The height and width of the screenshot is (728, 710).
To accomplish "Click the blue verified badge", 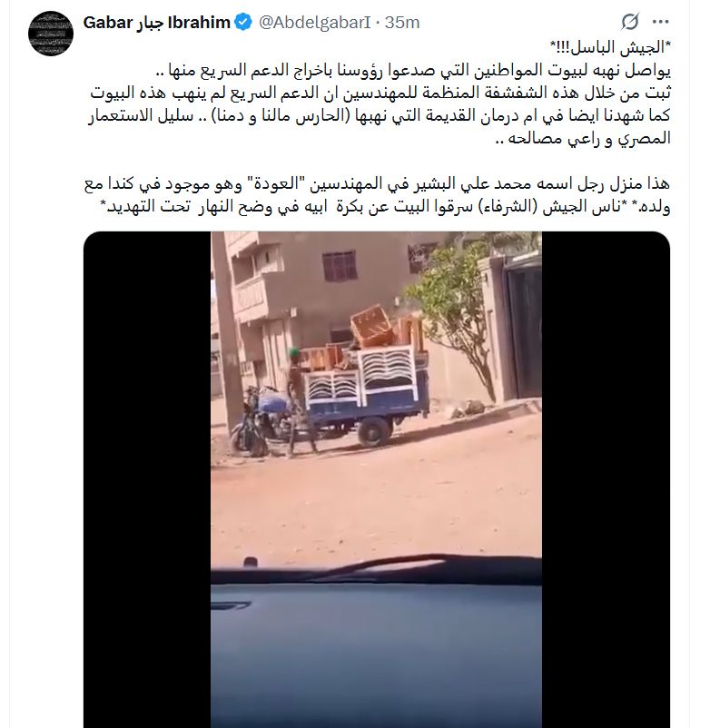I will [243, 23].
